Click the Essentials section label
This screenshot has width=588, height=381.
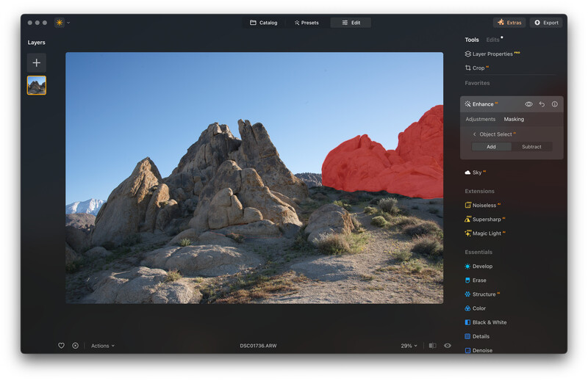tap(478, 252)
